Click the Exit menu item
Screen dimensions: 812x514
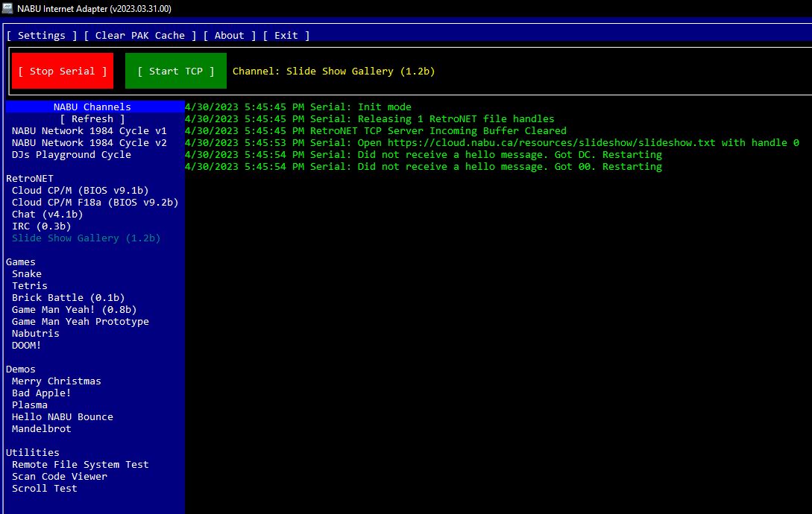coord(286,35)
